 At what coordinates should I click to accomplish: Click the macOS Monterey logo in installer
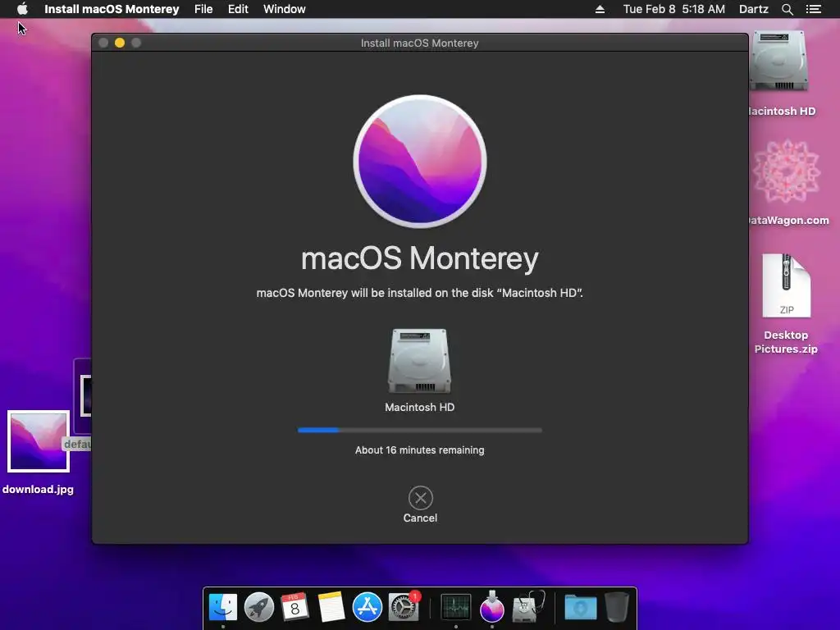[420, 162]
